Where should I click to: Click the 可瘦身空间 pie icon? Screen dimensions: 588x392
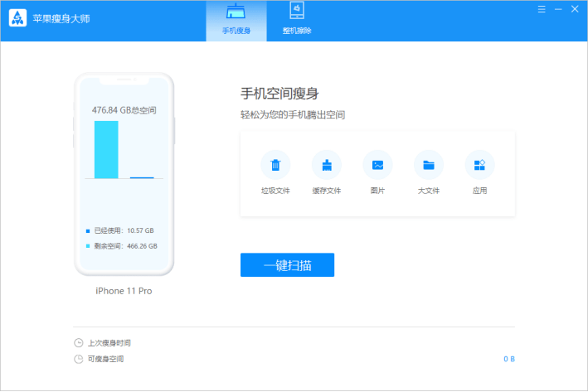(x=78, y=359)
